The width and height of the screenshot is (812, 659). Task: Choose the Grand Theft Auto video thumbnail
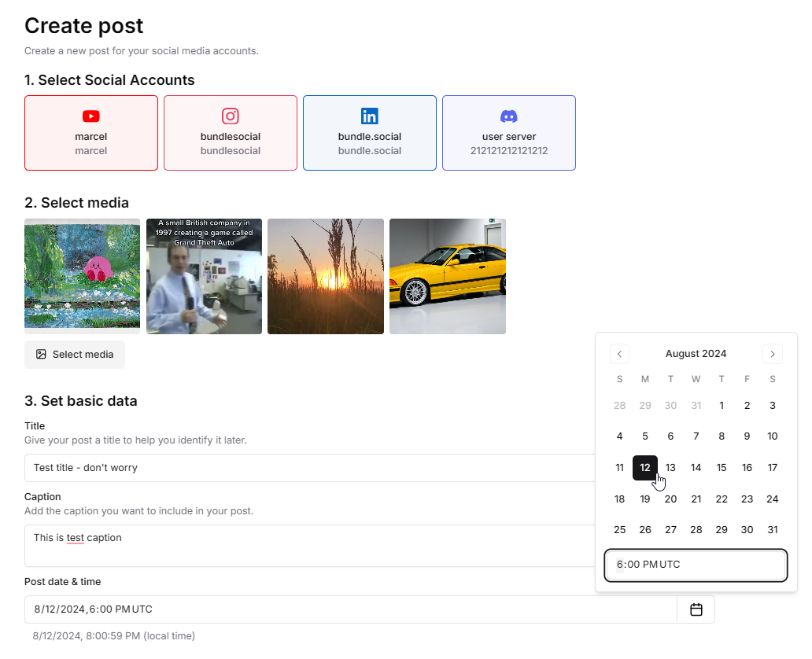(x=204, y=277)
